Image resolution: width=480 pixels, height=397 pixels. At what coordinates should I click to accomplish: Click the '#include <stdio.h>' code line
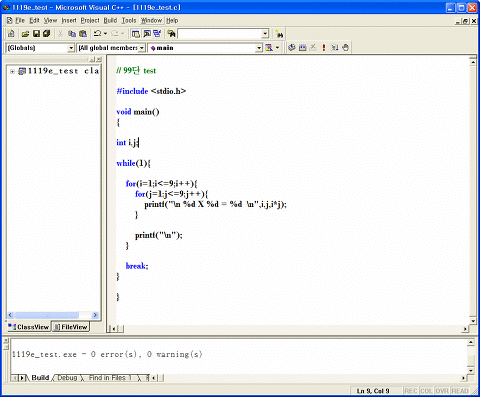point(151,91)
